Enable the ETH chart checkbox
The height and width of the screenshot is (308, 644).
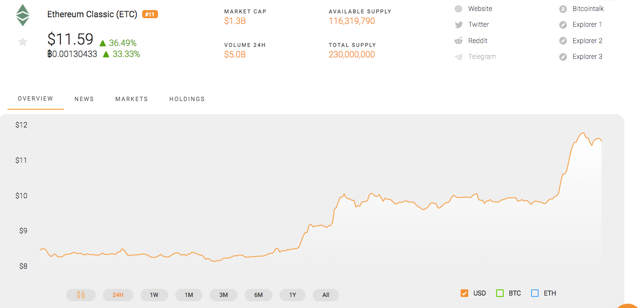tap(535, 293)
